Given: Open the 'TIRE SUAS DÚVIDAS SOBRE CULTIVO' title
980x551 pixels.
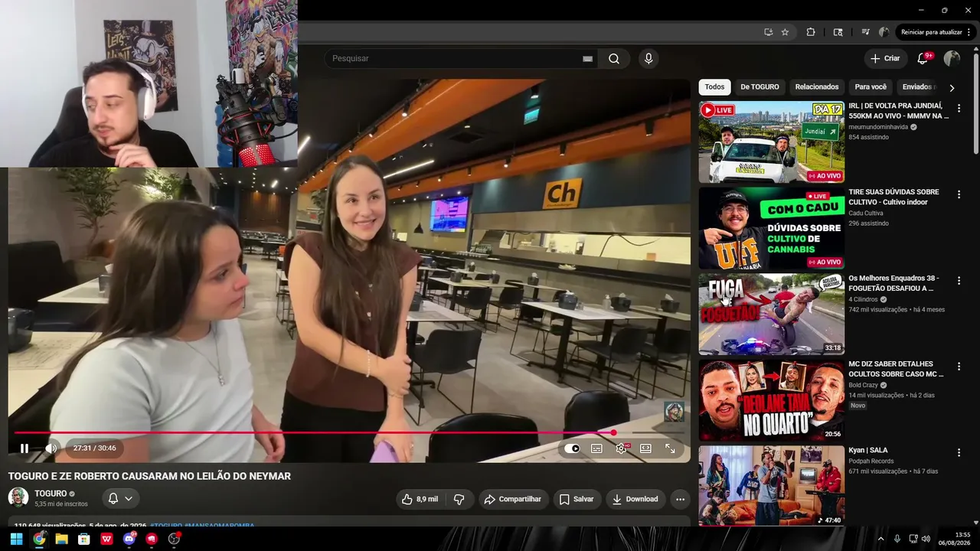Looking at the screenshot, I should tap(893, 197).
